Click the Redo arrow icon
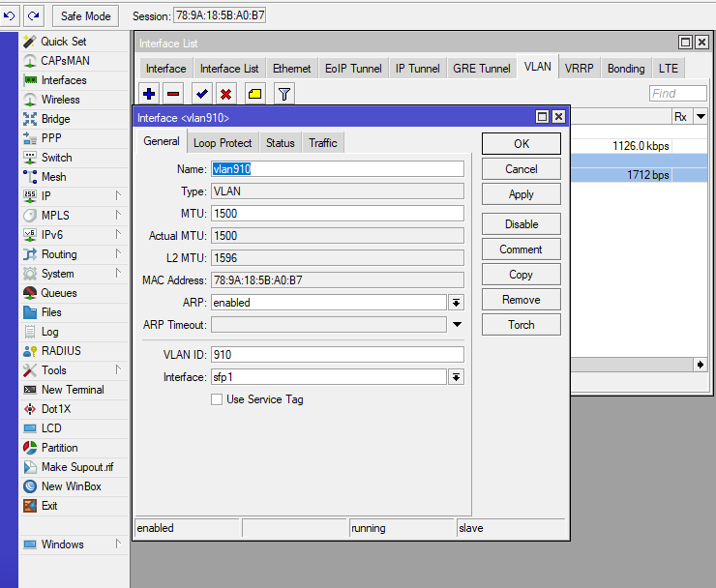Image resolution: width=716 pixels, height=588 pixels. click(x=34, y=15)
